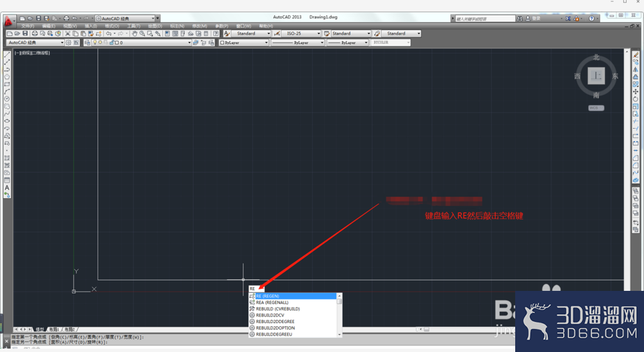The width and height of the screenshot is (644, 352).
Task: Click the Save floppy disk icon
Action: click(x=25, y=33)
